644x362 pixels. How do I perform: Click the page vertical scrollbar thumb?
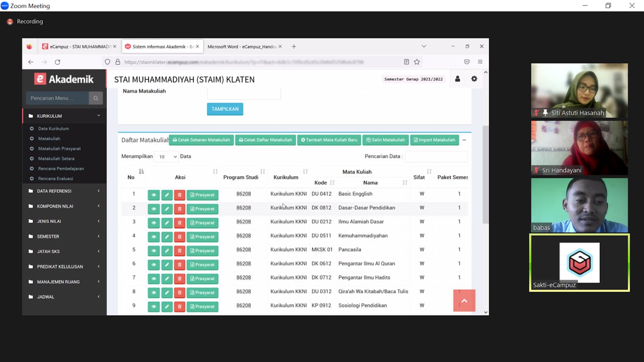[x=486, y=174]
